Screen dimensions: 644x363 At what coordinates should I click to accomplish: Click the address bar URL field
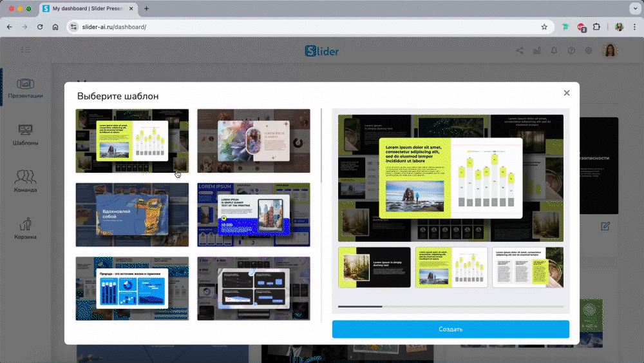coord(310,26)
